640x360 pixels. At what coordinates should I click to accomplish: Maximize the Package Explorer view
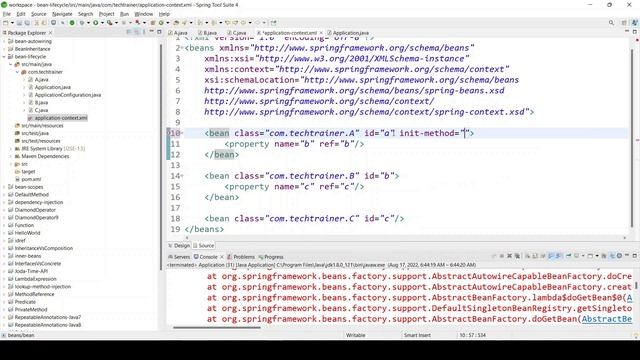pos(159,32)
